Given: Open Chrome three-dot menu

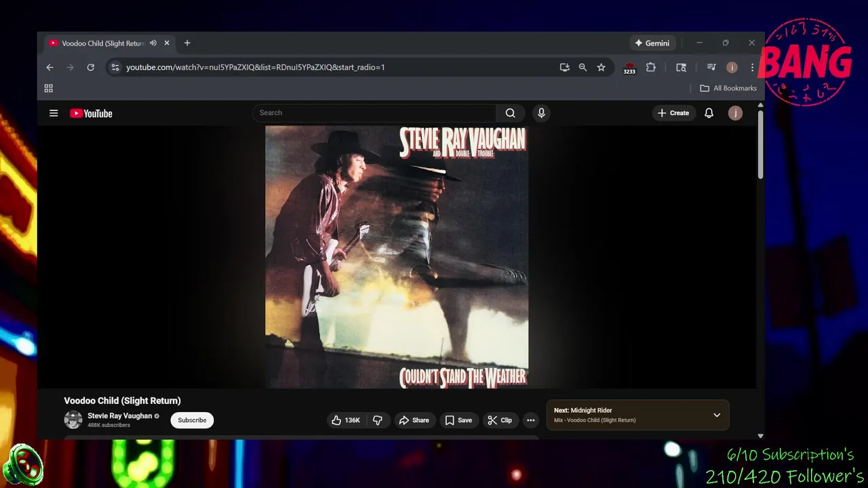Looking at the screenshot, I should click(752, 67).
